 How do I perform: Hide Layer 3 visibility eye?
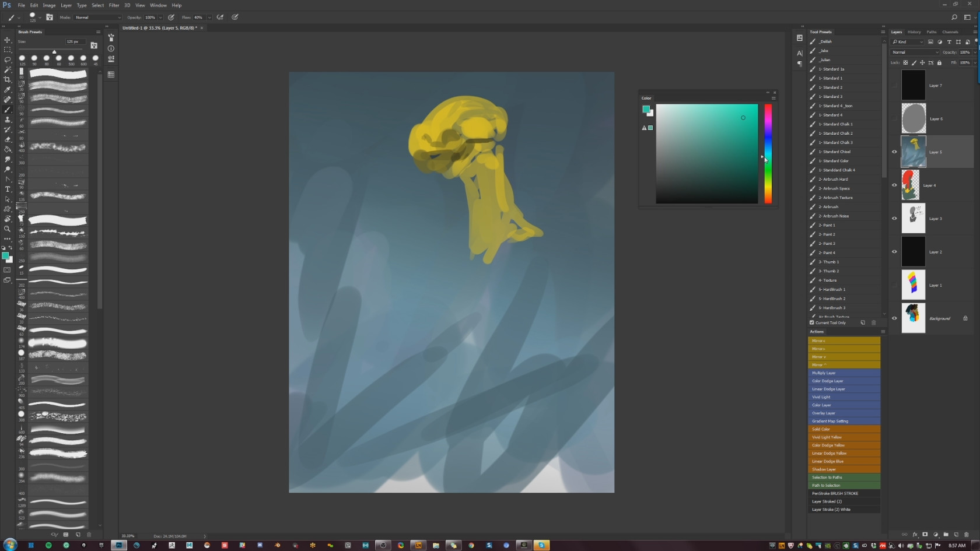pyautogui.click(x=894, y=219)
